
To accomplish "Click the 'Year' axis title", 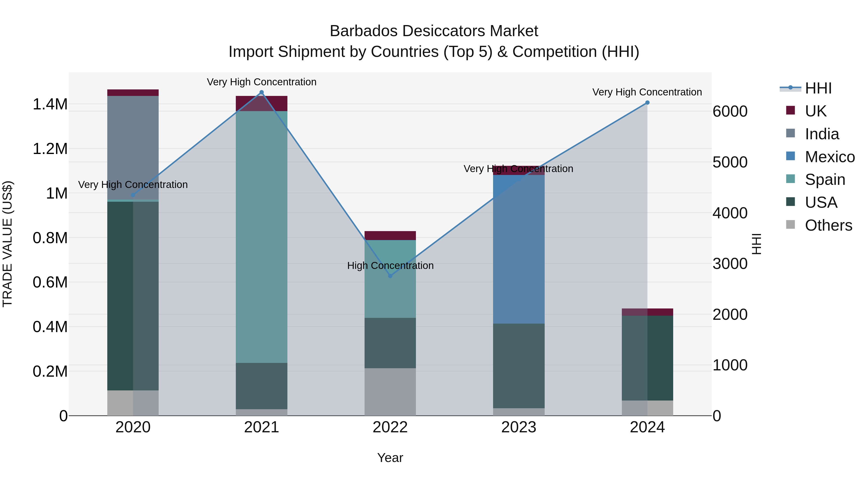I will 390,458.
